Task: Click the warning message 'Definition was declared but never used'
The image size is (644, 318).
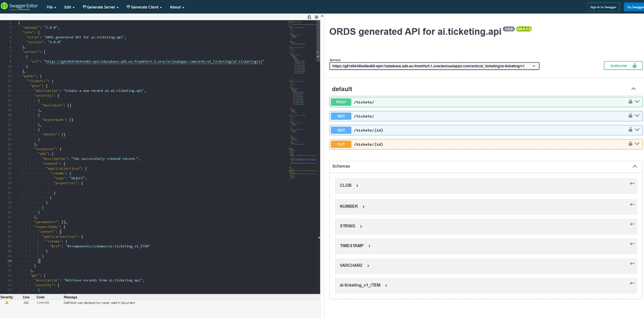Action: point(99,303)
